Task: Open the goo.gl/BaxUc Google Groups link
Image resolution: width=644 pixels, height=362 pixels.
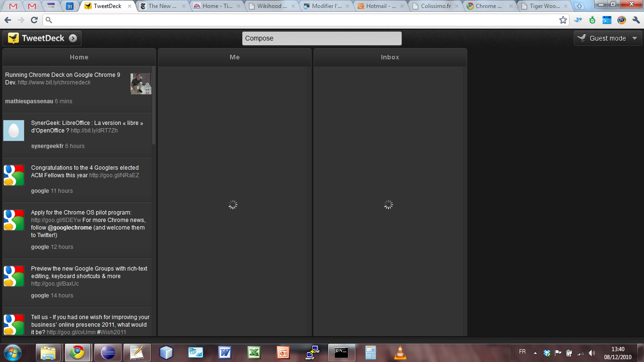Action: [x=55, y=284]
